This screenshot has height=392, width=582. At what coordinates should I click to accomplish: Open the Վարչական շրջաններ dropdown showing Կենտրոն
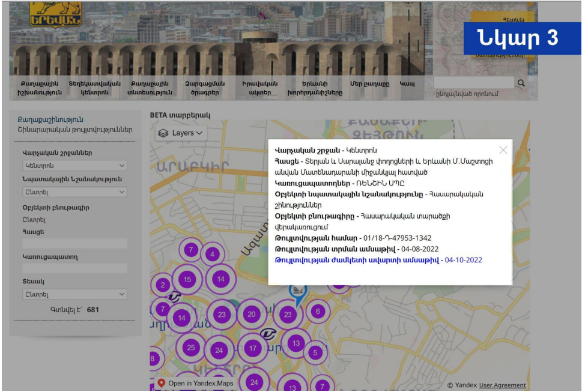pos(74,166)
